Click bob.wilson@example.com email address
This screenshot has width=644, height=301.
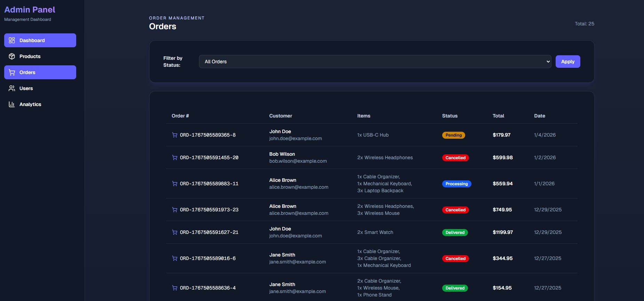298,161
